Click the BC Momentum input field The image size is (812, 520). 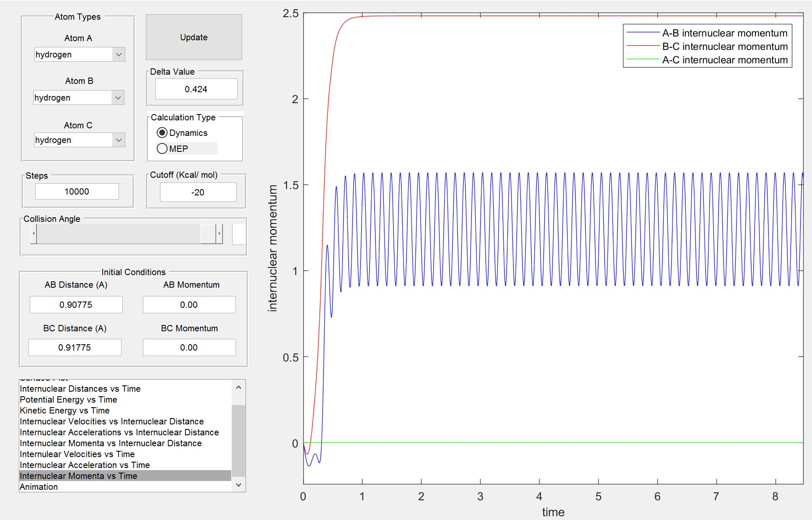coord(189,348)
